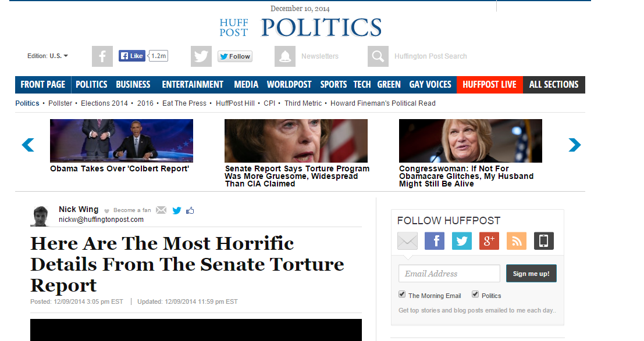The height and width of the screenshot is (341, 644).
Task: Show previous stories with left carousel arrow
Action: click(x=28, y=145)
